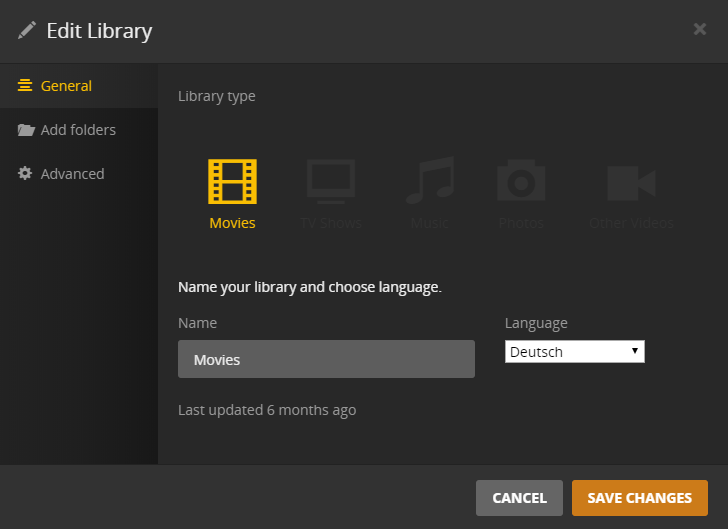Close the Edit Library dialog
The width and height of the screenshot is (728, 529).
700,29
